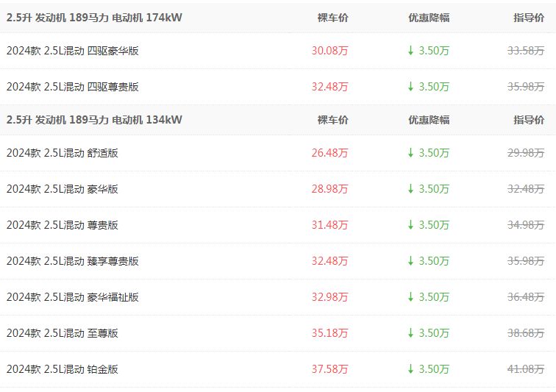Click the 30.08万 bare car price
The height and width of the screenshot is (392, 556).
click(x=329, y=51)
